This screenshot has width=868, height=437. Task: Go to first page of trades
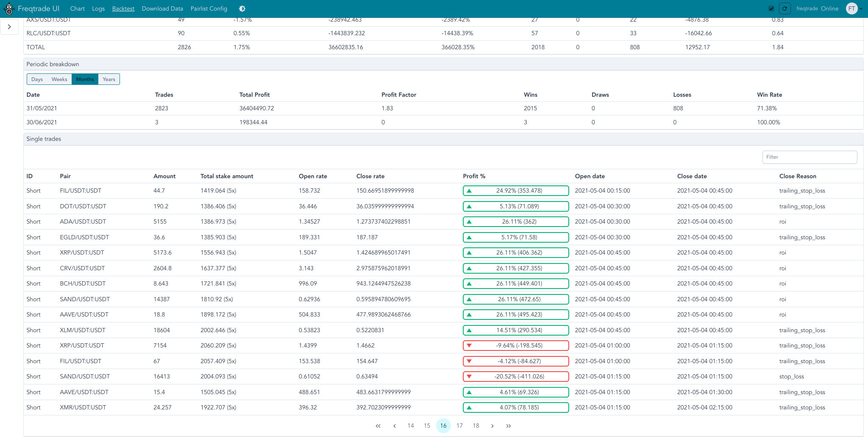[378, 426]
